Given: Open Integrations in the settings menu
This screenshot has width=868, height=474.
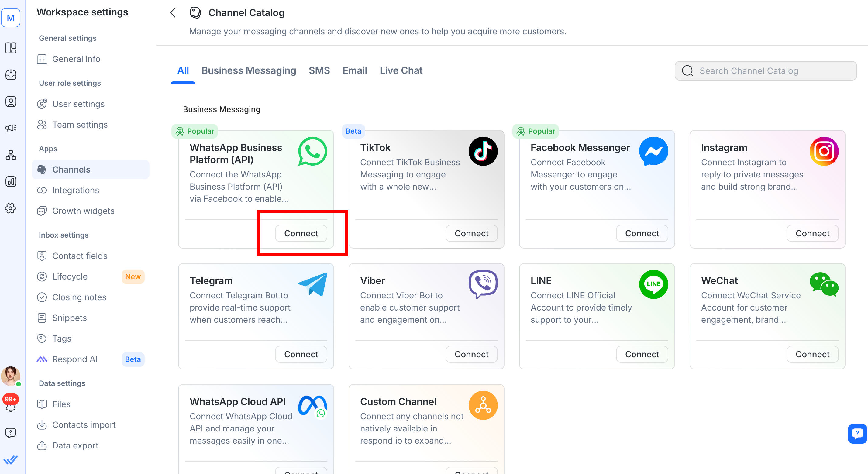Looking at the screenshot, I should (75, 190).
